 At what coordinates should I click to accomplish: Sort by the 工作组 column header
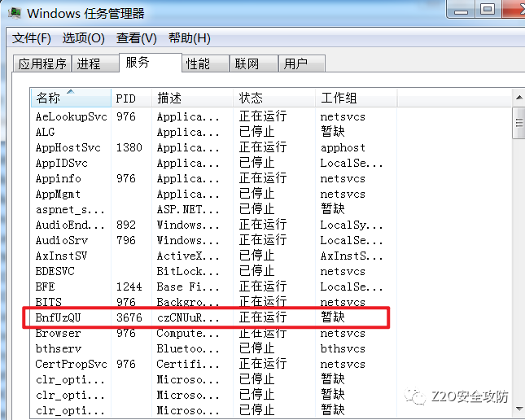357,98
